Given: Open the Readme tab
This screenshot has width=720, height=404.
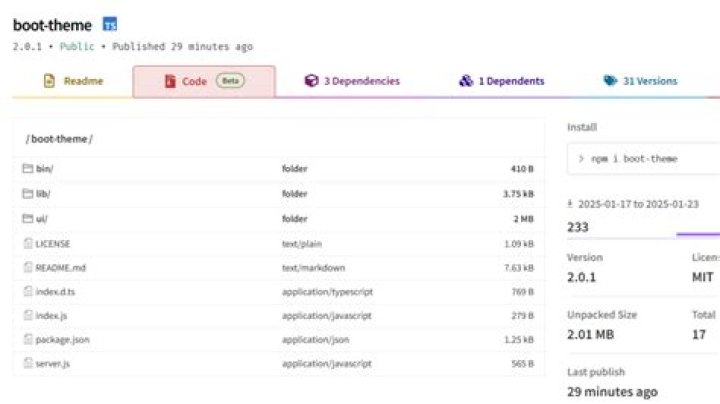Looking at the screenshot, I should (73, 81).
